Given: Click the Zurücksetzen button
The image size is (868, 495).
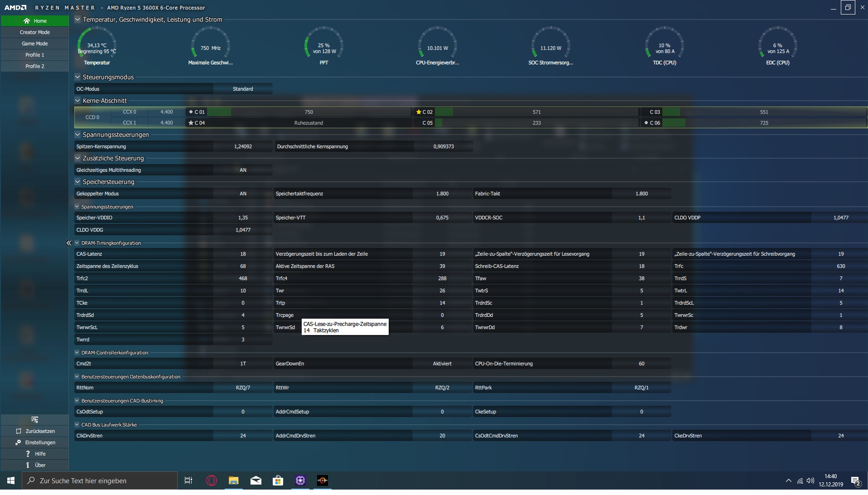Looking at the screenshot, I should [35, 431].
